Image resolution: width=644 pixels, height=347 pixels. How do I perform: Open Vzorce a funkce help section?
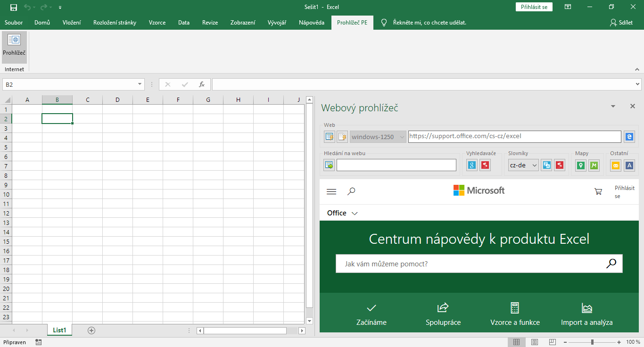pyautogui.click(x=515, y=315)
